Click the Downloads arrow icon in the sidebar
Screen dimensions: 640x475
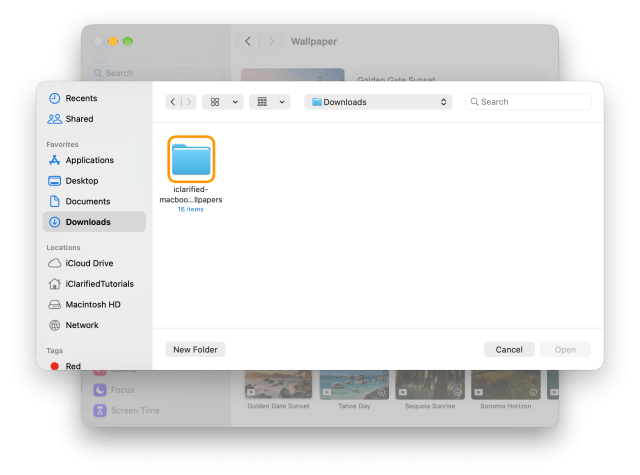pos(54,222)
